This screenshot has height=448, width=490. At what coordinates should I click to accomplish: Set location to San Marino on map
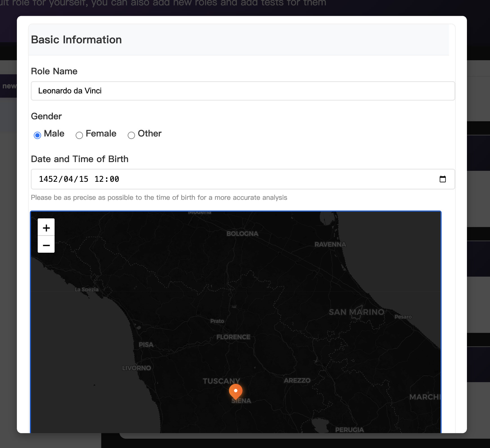point(356,312)
